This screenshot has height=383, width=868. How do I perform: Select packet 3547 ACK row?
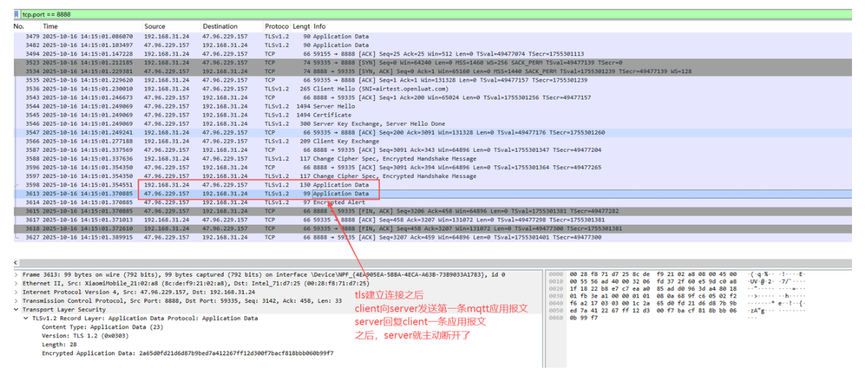[x=432, y=133]
